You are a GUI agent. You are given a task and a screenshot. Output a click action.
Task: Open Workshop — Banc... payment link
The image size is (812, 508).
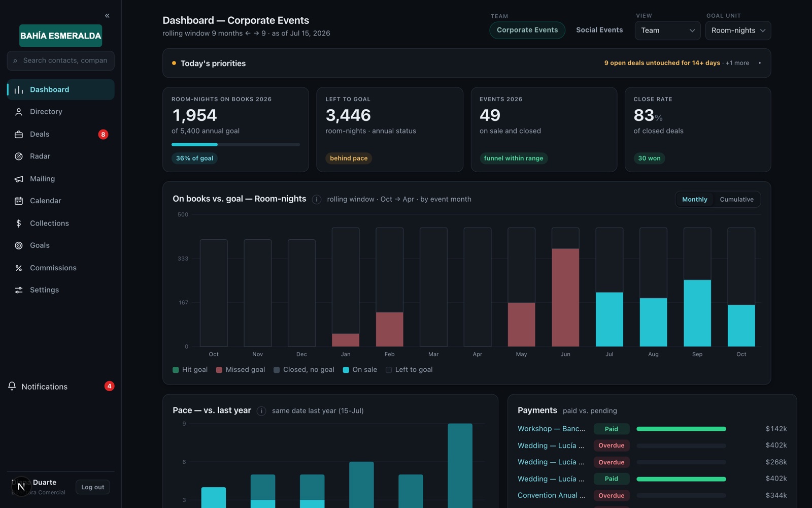coord(551,429)
